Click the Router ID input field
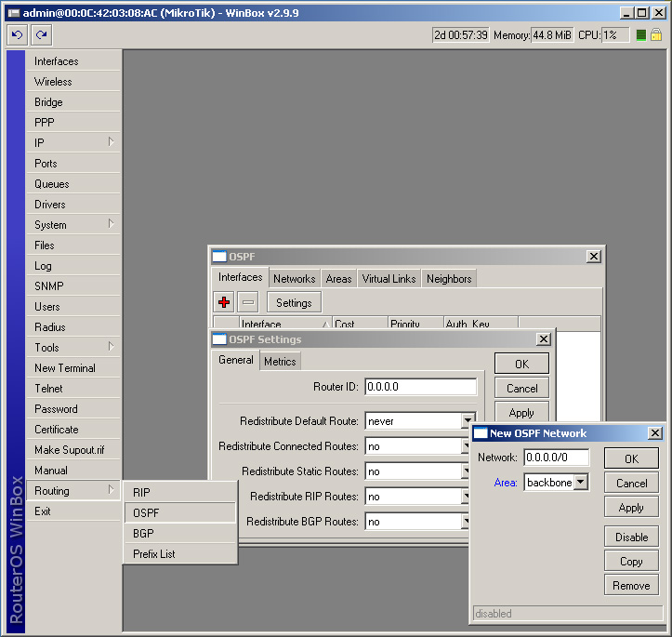This screenshot has width=672, height=637. pyautogui.click(x=420, y=387)
